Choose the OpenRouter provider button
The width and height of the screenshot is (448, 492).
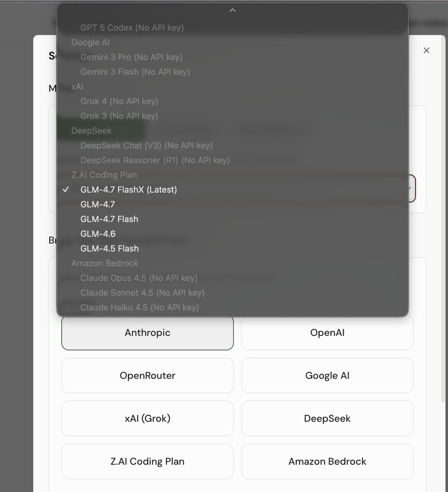(147, 376)
